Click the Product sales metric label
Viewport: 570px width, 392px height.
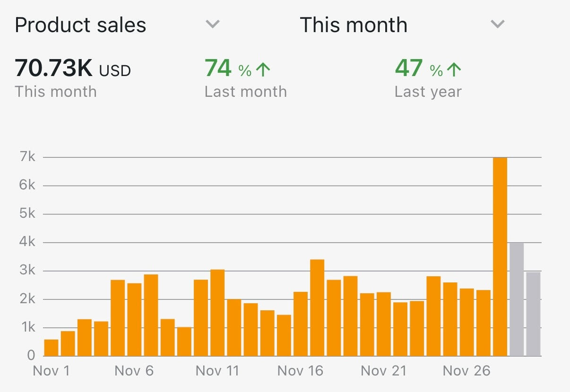[x=80, y=25]
